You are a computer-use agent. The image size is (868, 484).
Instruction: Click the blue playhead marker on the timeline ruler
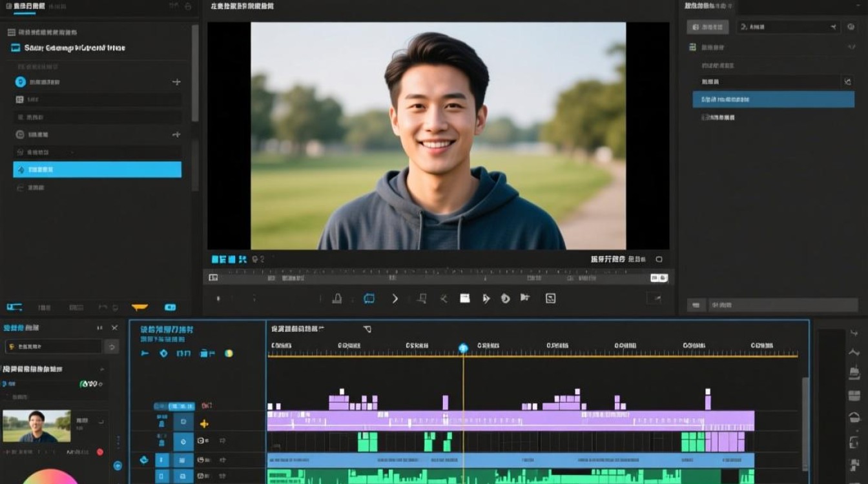463,348
